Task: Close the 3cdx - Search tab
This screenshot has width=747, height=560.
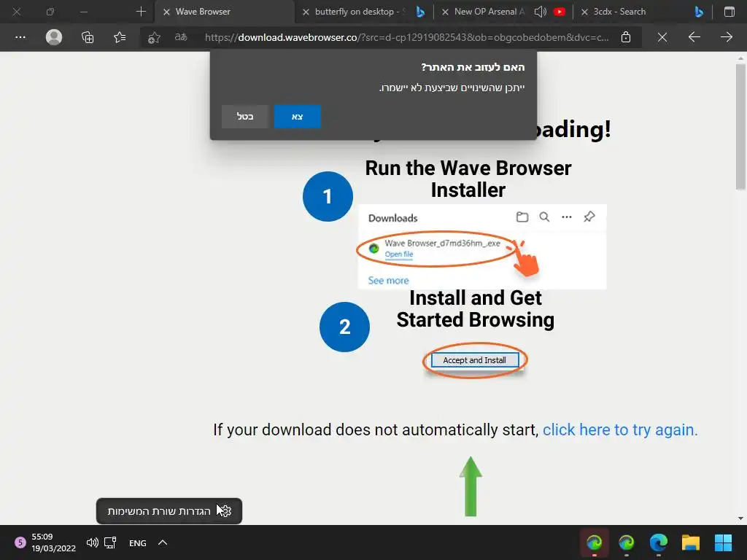Action: coord(584,12)
